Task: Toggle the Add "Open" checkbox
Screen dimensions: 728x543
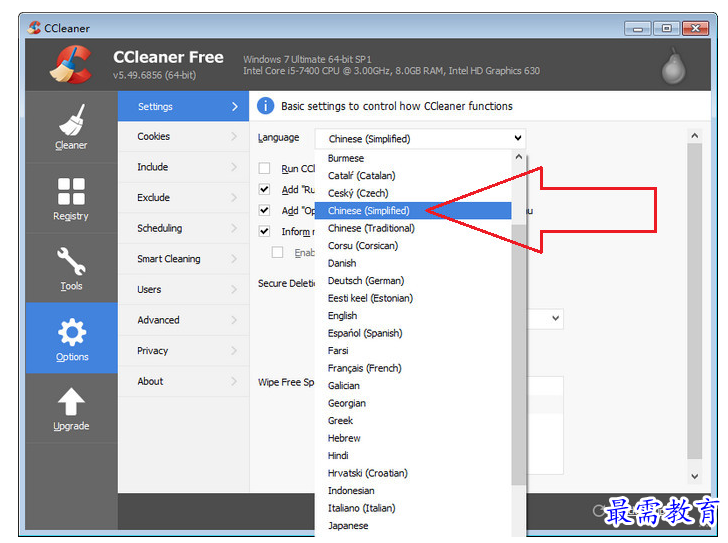Action: pos(264,210)
